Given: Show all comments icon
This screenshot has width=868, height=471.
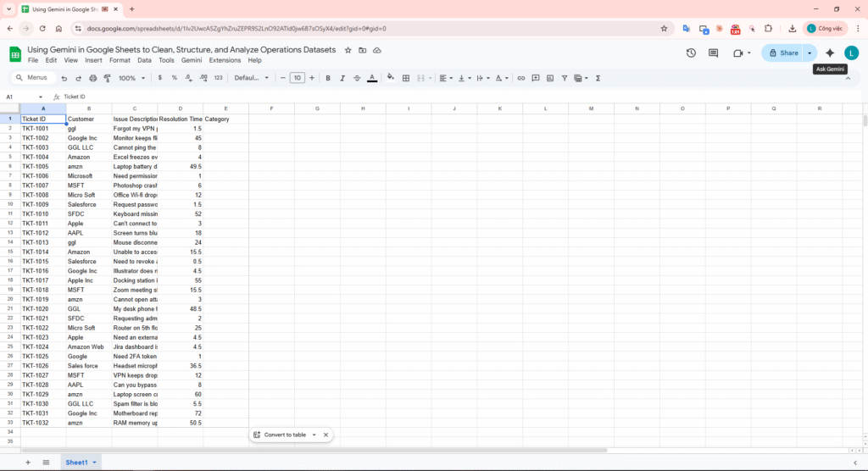Looking at the screenshot, I should [713, 53].
